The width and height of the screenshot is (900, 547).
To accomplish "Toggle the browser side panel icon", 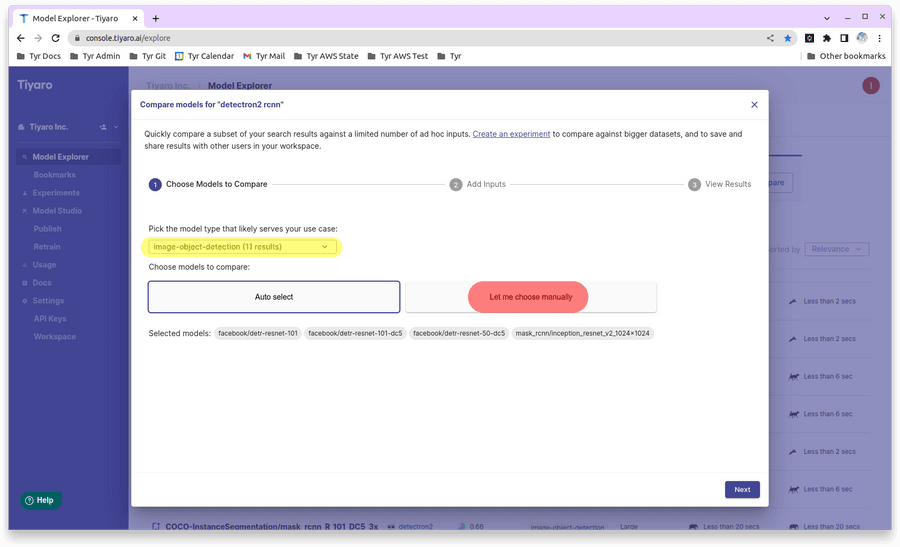I will pyautogui.click(x=844, y=38).
